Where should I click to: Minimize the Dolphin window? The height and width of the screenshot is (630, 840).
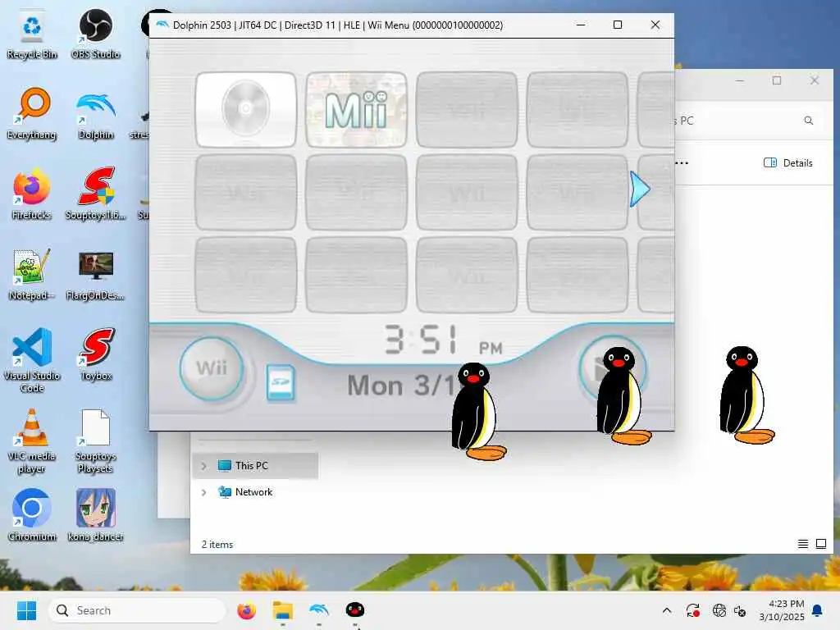581,25
